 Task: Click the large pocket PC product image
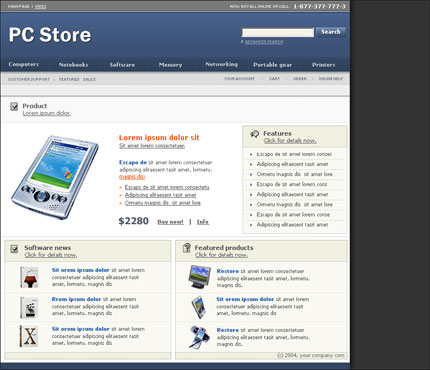pyautogui.click(x=55, y=177)
